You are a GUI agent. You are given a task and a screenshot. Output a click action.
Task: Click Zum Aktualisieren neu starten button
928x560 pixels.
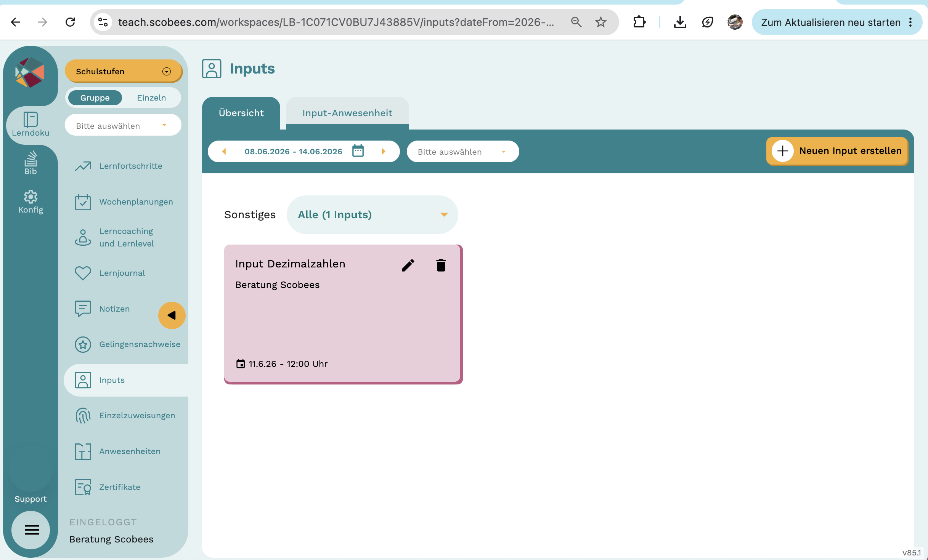(831, 22)
